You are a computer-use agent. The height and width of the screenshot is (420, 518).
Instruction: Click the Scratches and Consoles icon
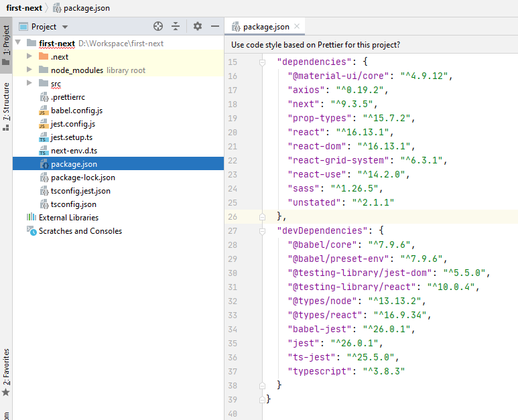[x=31, y=231]
